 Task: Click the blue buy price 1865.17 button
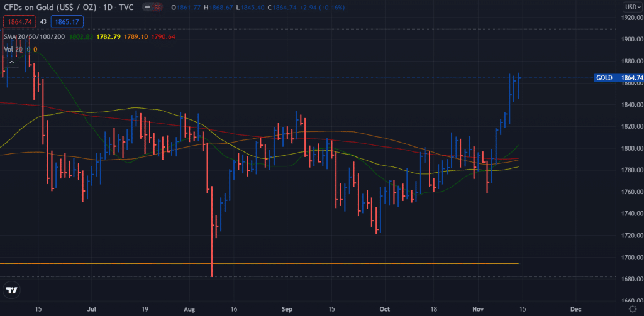67,21
